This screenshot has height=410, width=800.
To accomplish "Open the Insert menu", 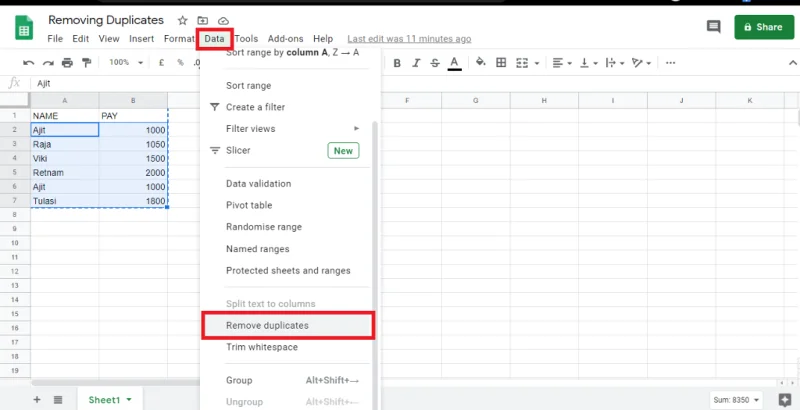I will point(141,39).
